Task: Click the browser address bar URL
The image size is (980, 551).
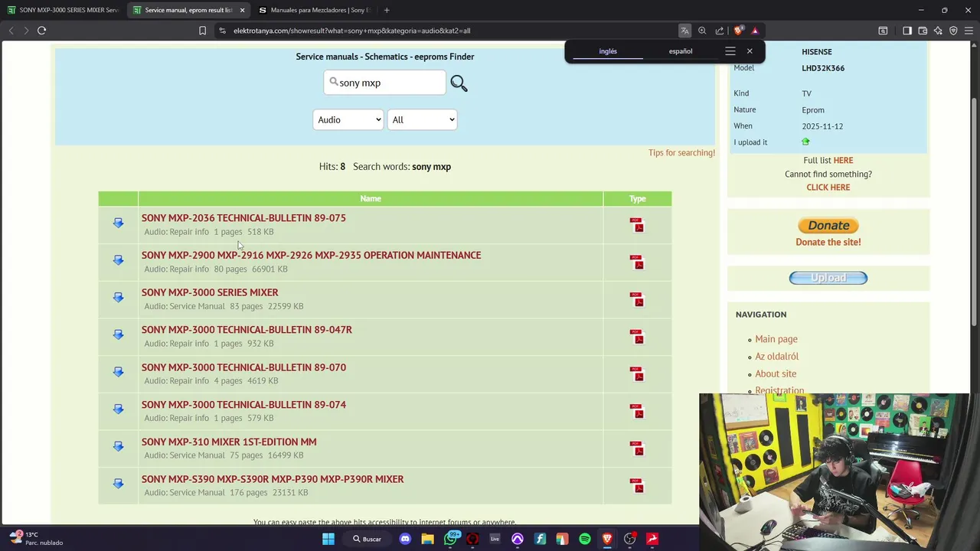Action: pos(351,31)
